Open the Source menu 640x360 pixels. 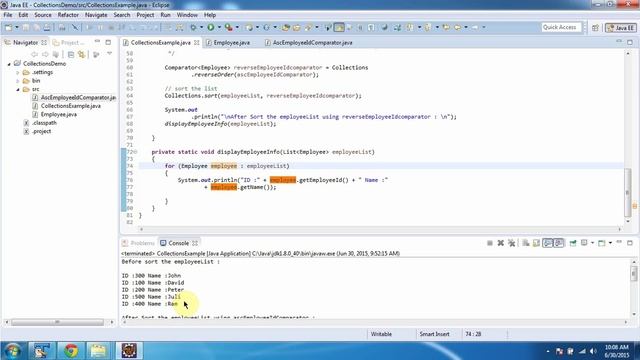(43, 15)
